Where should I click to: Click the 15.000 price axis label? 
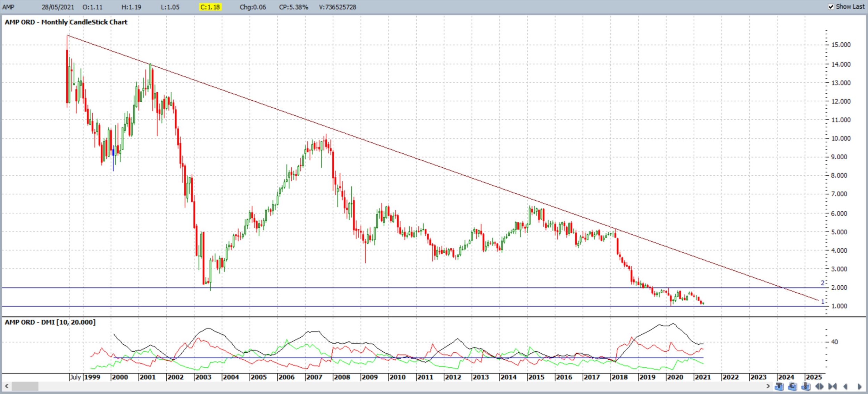(841, 45)
